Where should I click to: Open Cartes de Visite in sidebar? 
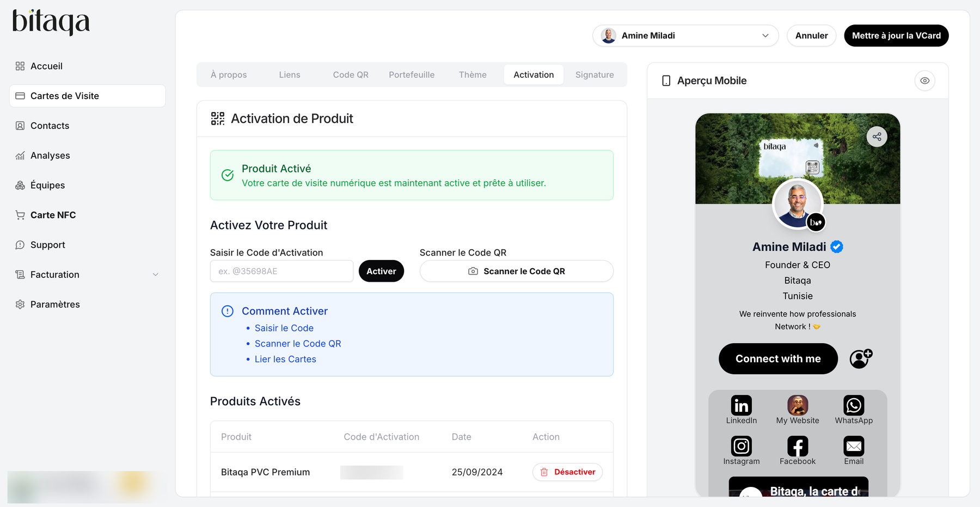coord(88,96)
